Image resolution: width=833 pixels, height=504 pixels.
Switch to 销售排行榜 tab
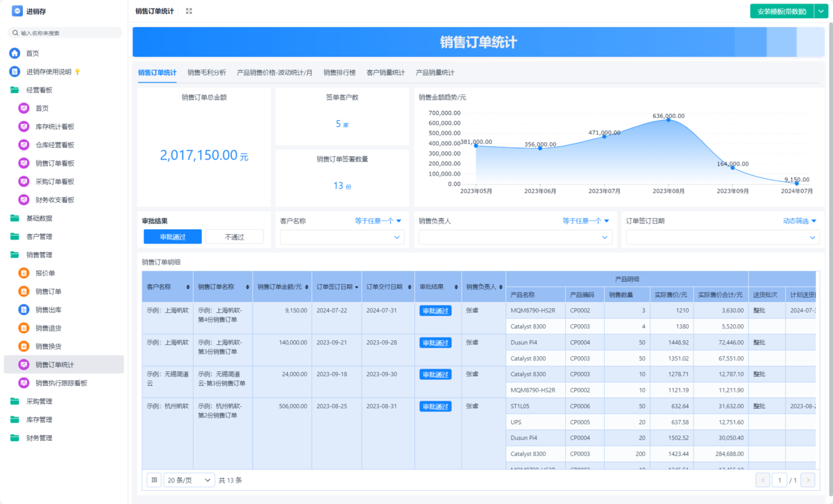pyautogui.click(x=339, y=72)
